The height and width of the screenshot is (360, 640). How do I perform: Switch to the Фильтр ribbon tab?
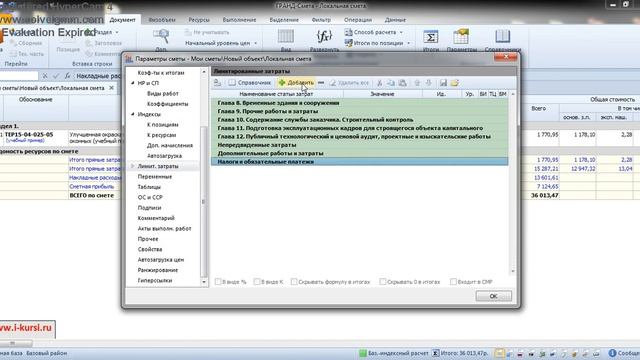coord(321,20)
